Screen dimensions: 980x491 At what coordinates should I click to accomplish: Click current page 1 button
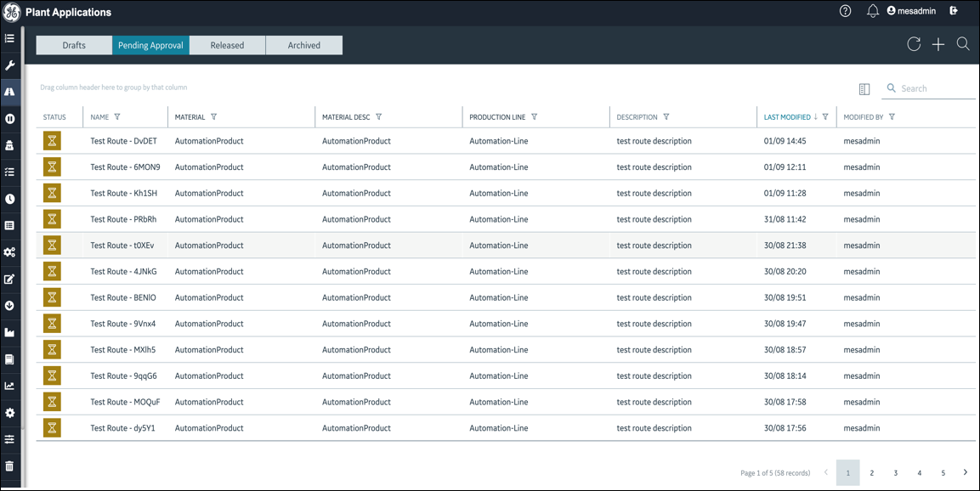(x=848, y=473)
